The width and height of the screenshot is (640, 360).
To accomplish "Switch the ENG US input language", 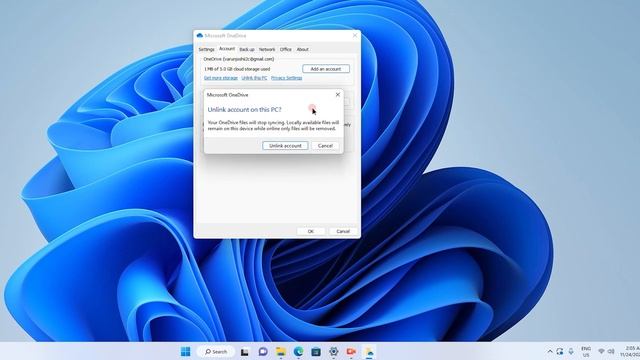I will [586, 351].
